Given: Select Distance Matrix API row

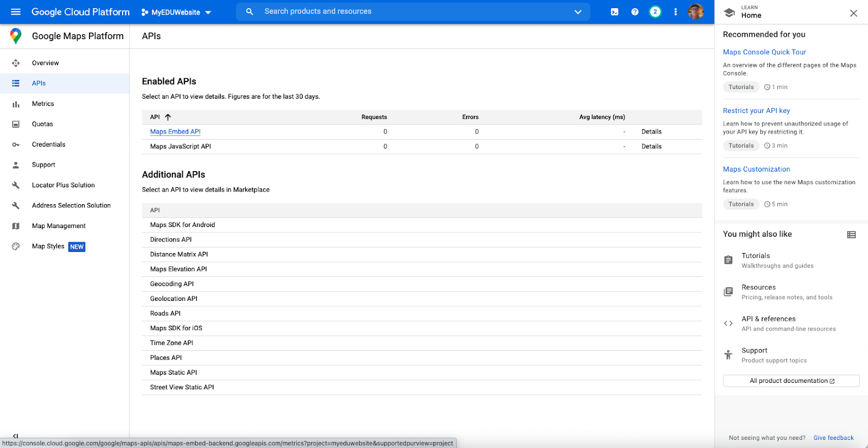Looking at the screenshot, I should (x=422, y=254).
